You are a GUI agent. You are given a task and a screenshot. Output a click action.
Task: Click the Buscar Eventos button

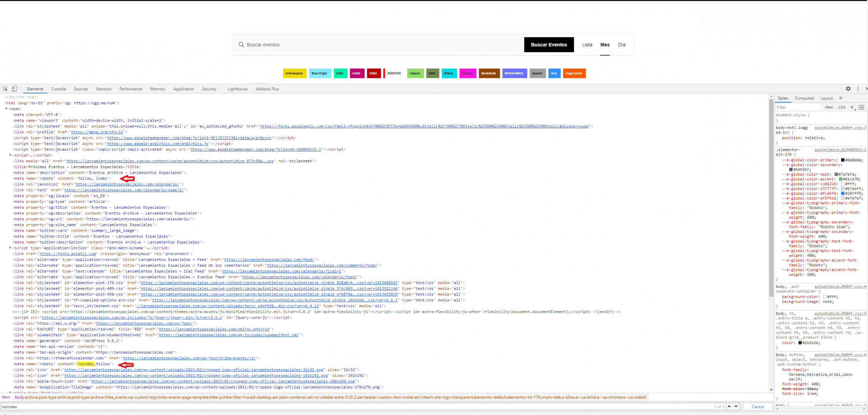[549, 45]
